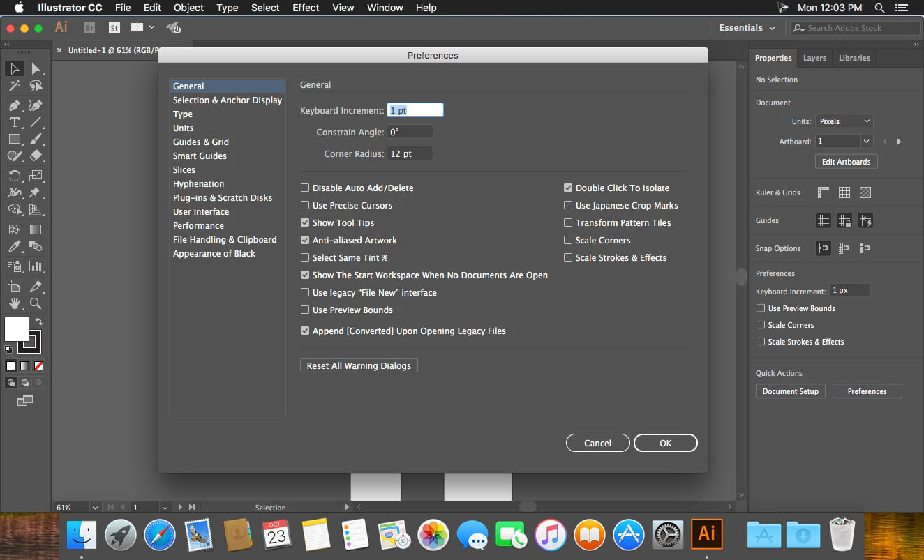Check Scale Strokes & Effects in dialog
Screen dimensions: 924x560
[x=568, y=257]
